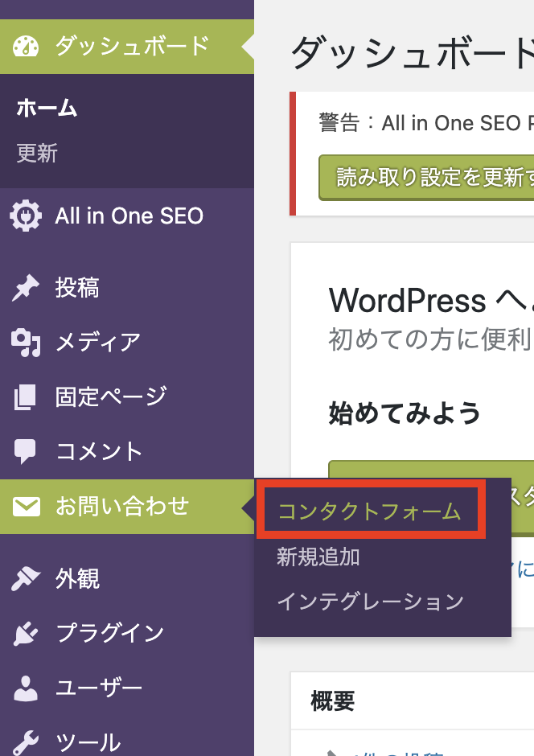This screenshot has width=534, height=756.
Task: Click the 読み取り設定を更新 button
Action: pos(426,178)
